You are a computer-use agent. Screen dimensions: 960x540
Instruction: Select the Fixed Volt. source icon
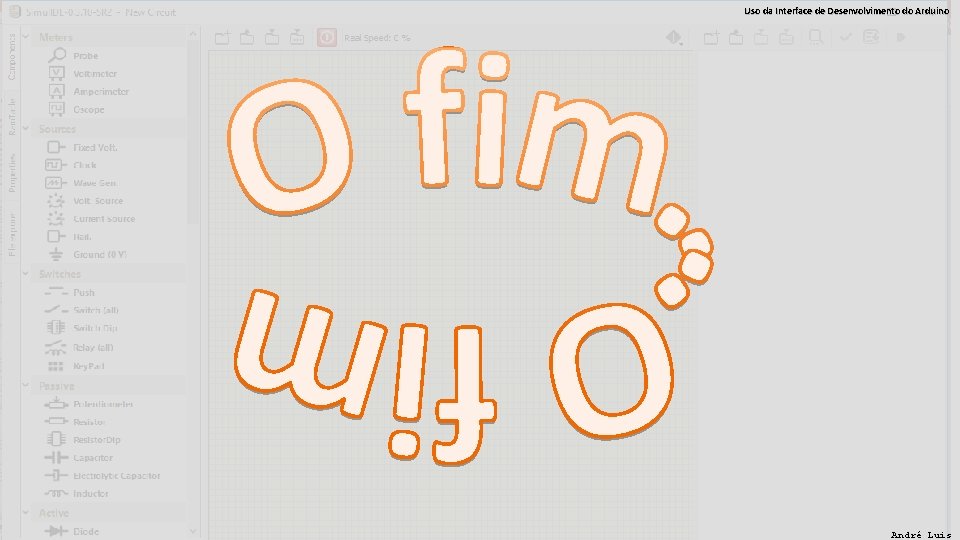(56, 147)
